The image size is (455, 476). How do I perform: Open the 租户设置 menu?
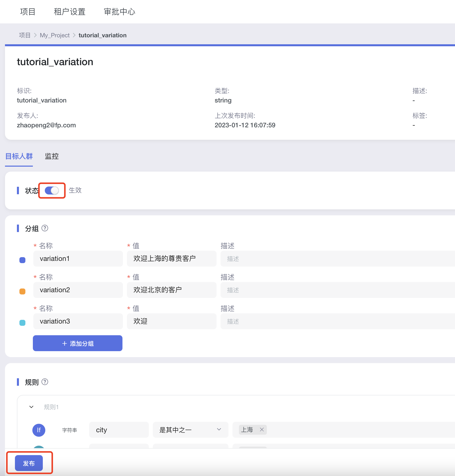[70, 12]
